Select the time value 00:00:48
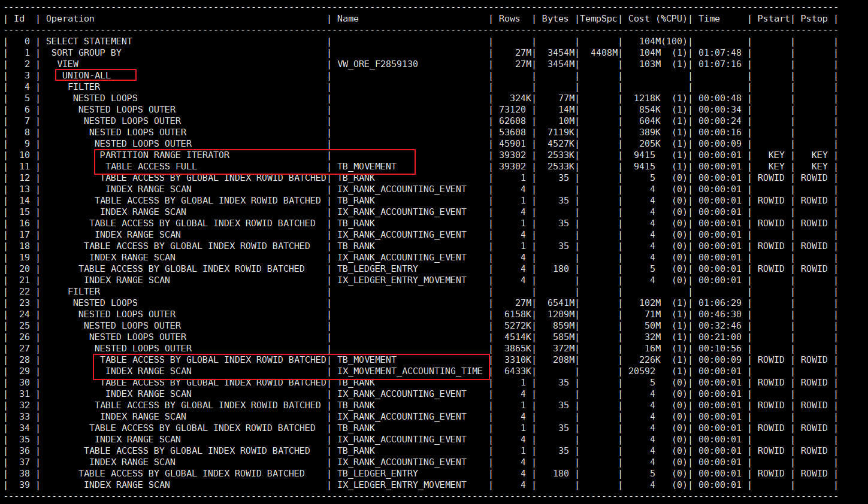 point(720,98)
